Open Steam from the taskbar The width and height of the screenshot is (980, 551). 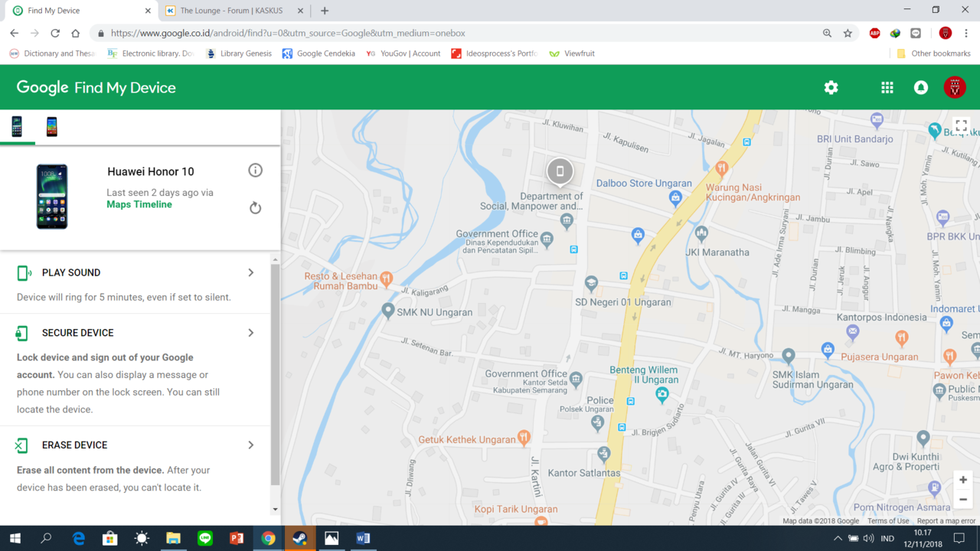point(299,538)
